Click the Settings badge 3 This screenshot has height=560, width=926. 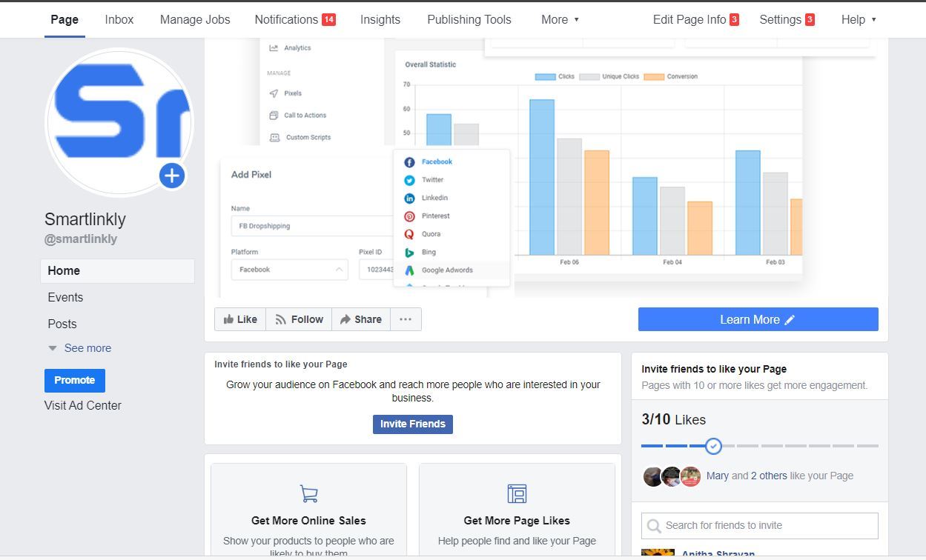point(810,20)
